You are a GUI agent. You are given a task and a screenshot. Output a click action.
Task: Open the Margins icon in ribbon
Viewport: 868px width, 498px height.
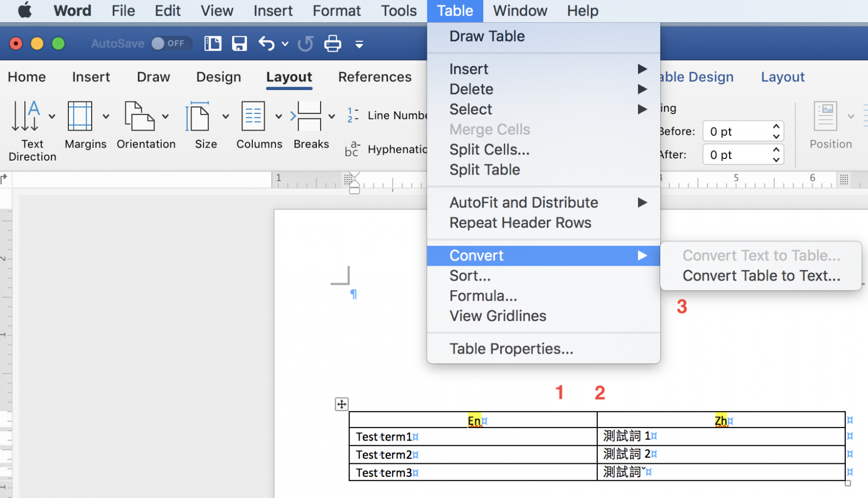(x=80, y=116)
